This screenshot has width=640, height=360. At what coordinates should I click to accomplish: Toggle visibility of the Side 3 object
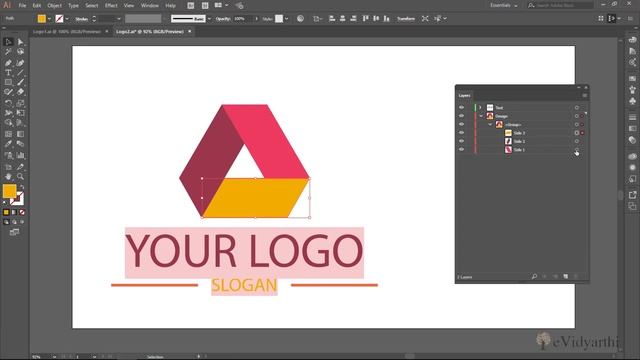click(x=461, y=133)
